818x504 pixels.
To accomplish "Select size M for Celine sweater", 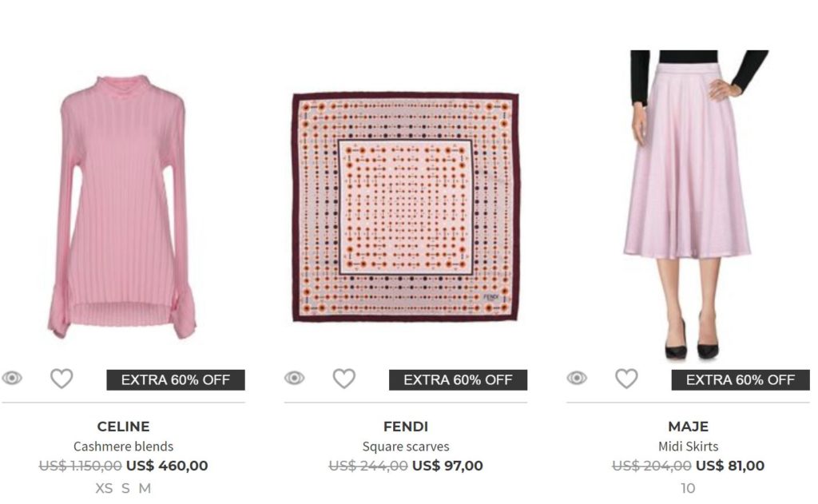I will 145,488.
